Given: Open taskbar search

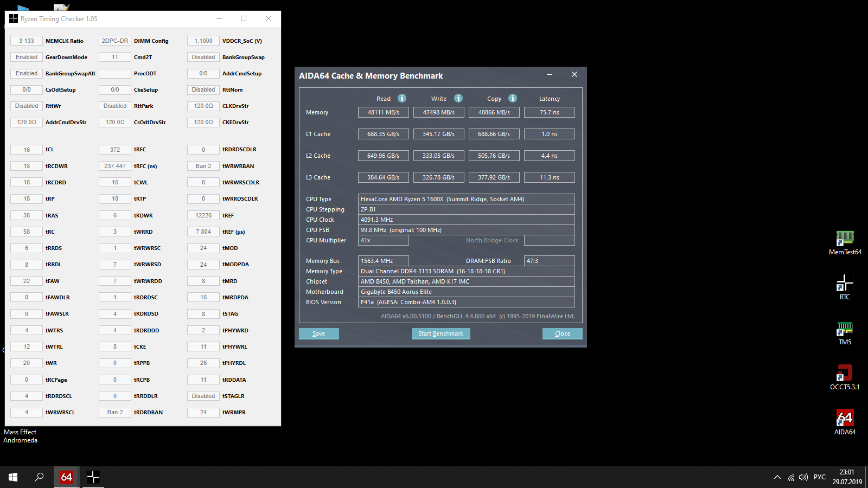Looking at the screenshot, I should (x=39, y=477).
